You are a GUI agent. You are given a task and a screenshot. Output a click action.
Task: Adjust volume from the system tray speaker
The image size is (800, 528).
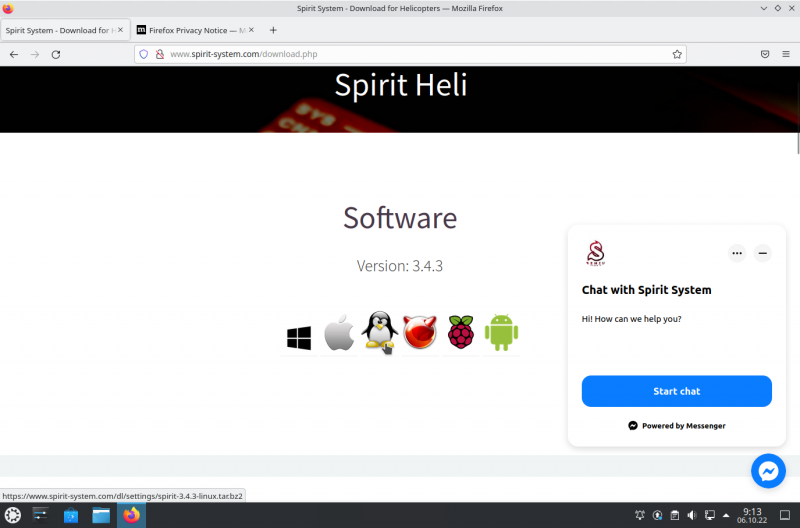[x=691, y=516]
